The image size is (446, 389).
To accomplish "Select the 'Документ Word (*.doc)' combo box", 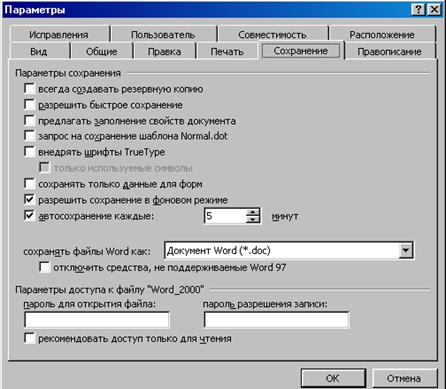I will [x=289, y=250].
